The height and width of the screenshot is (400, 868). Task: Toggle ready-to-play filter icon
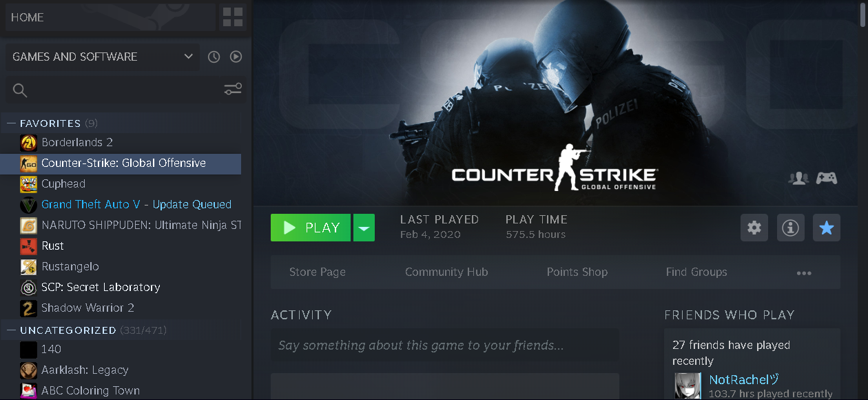click(236, 57)
